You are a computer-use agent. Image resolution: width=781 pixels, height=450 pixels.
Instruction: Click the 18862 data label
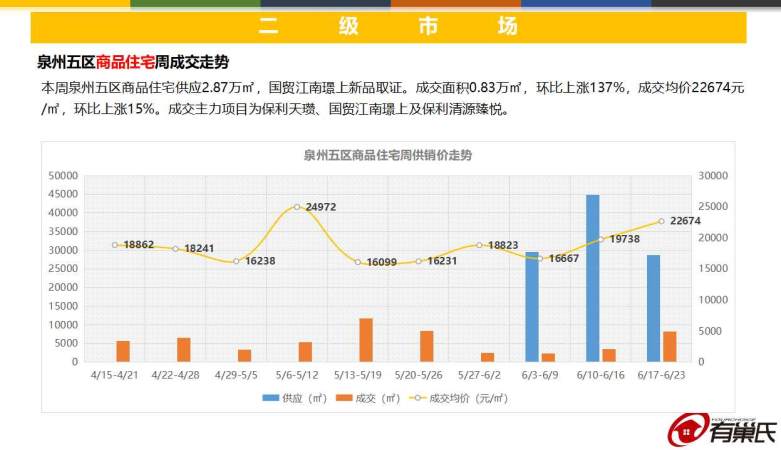tap(138, 245)
